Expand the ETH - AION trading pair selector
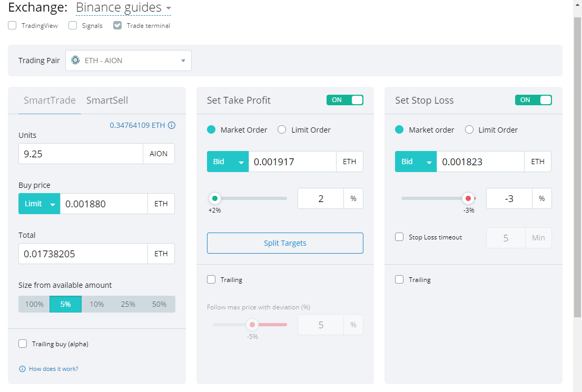The image size is (582, 392). [x=129, y=61]
